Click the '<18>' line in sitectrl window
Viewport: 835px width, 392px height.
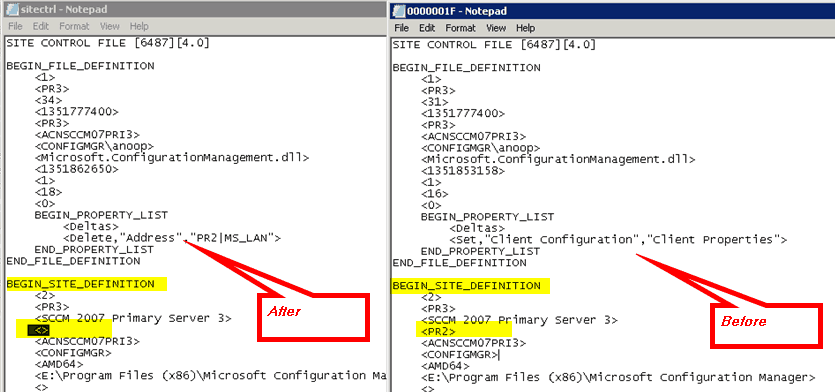(48, 192)
